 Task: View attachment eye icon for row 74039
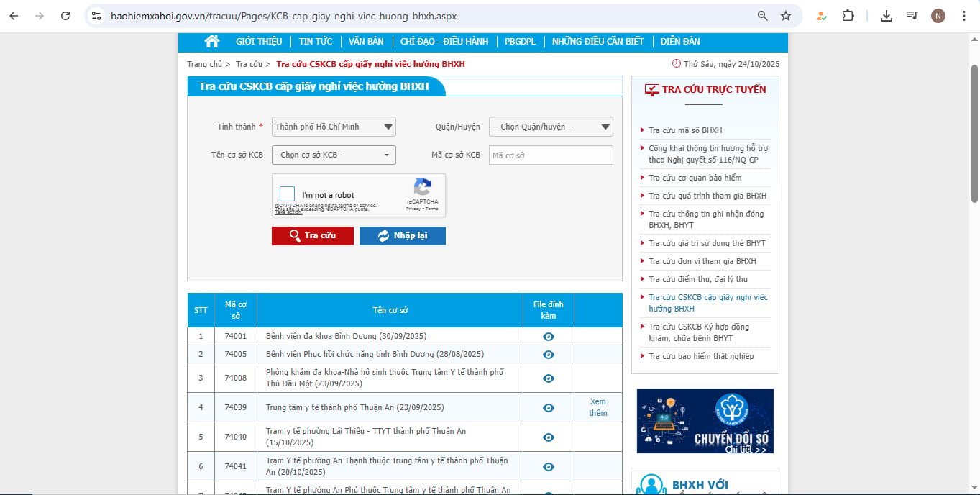(549, 408)
